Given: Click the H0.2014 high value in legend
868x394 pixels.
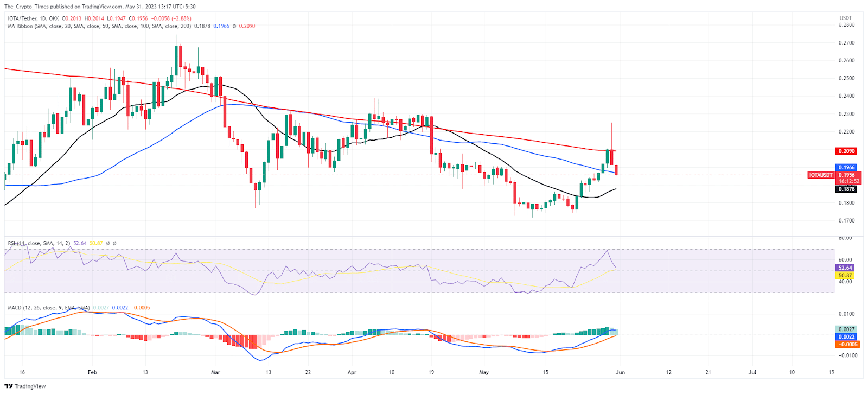Looking at the screenshot, I should 94,18.
